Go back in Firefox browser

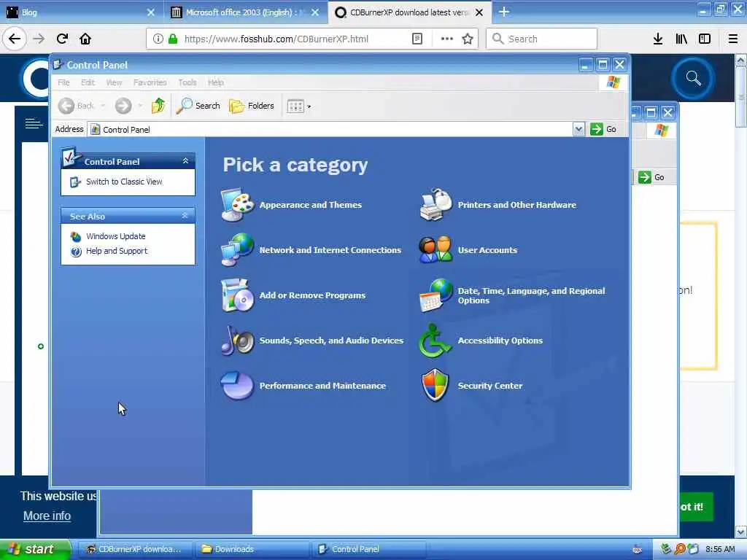coord(15,39)
